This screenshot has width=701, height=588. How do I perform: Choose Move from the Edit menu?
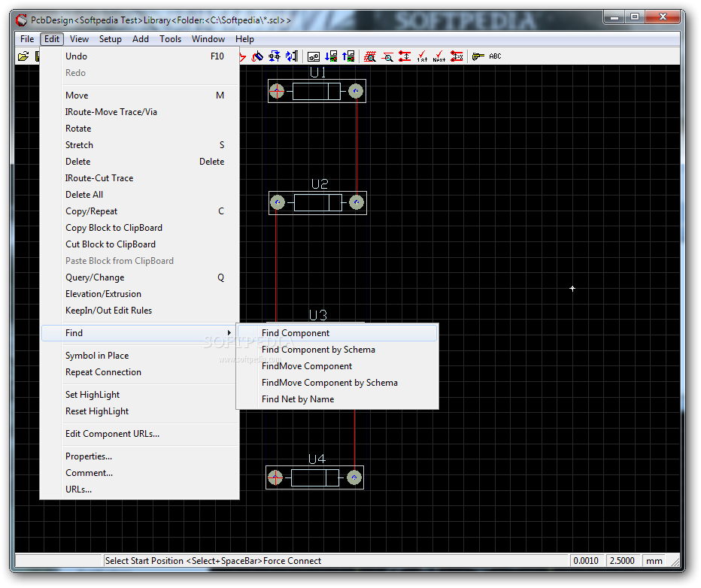[x=140, y=95]
